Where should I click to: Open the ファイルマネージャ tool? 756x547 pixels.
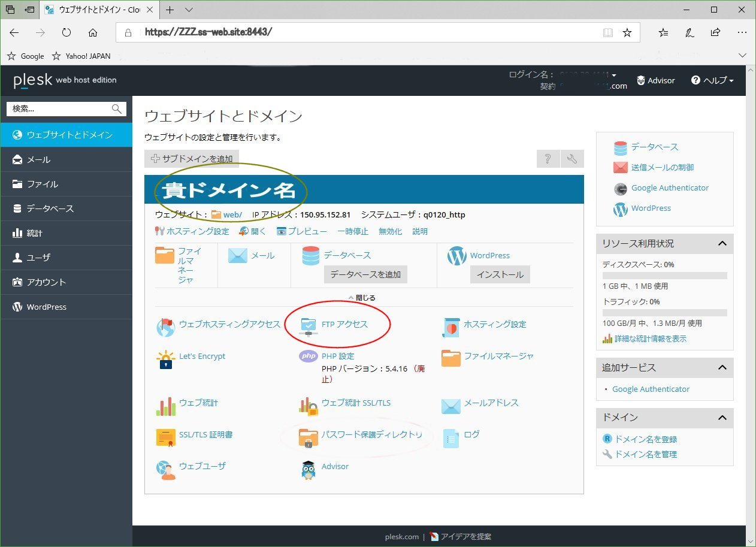pos(500,356)
